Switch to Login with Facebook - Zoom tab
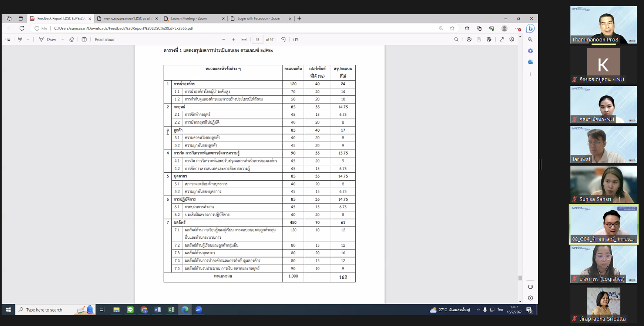Viewport: 644px width, 326px height. [x=261, y=18]
